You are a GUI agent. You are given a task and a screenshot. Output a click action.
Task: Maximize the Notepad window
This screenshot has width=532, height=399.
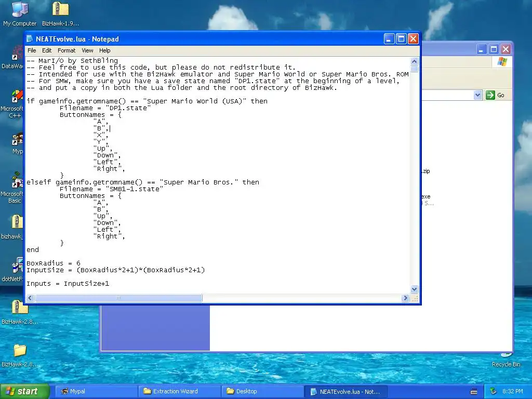click(x=401, y=39)
